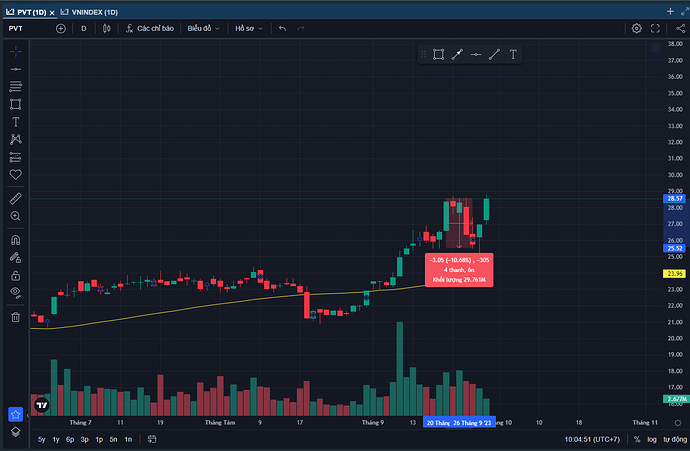The image size is (690, 451).
Task: Select the ruler measure tool
Action: [x=15, y=198]
